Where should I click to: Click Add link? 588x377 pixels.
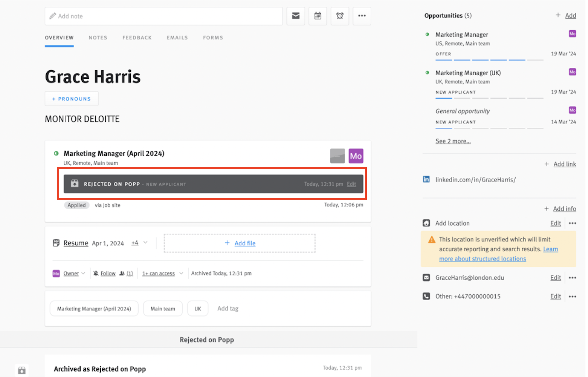pyautogui.click(x=565, y=164)
